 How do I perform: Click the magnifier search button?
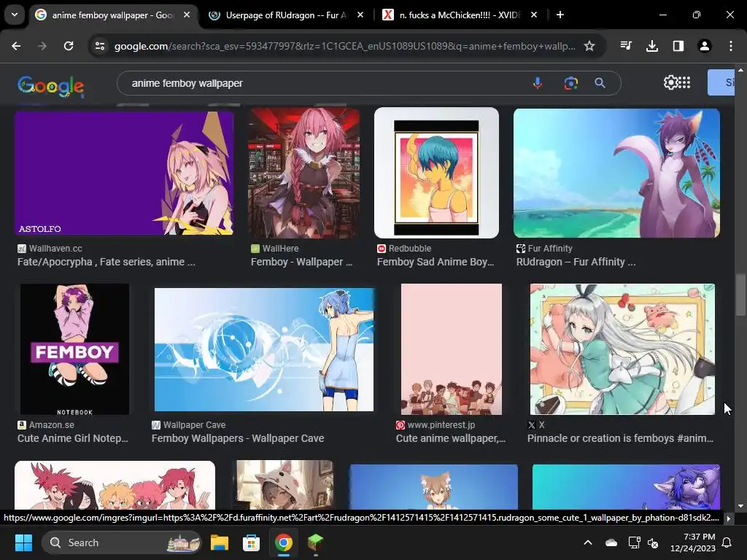tap(600, 83)
